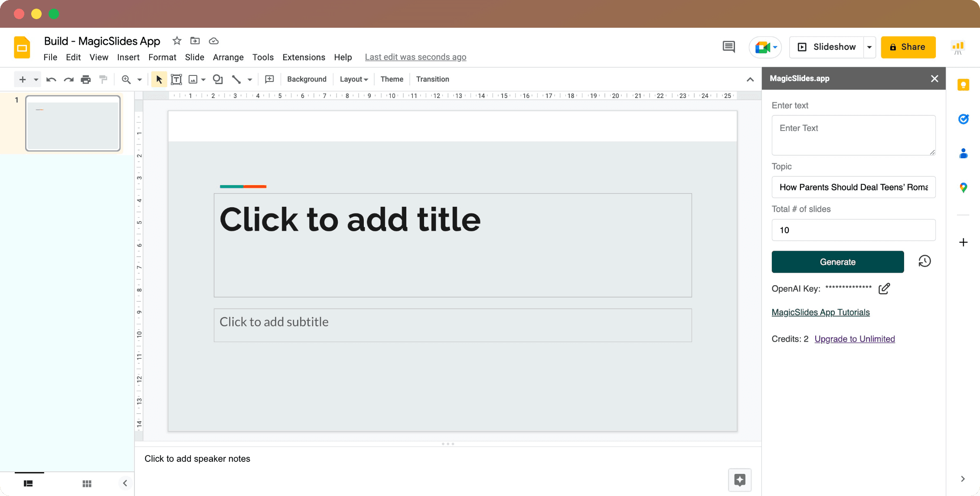Click the Generate button
The width and height of the screenshot is (980, 496).
837,261
